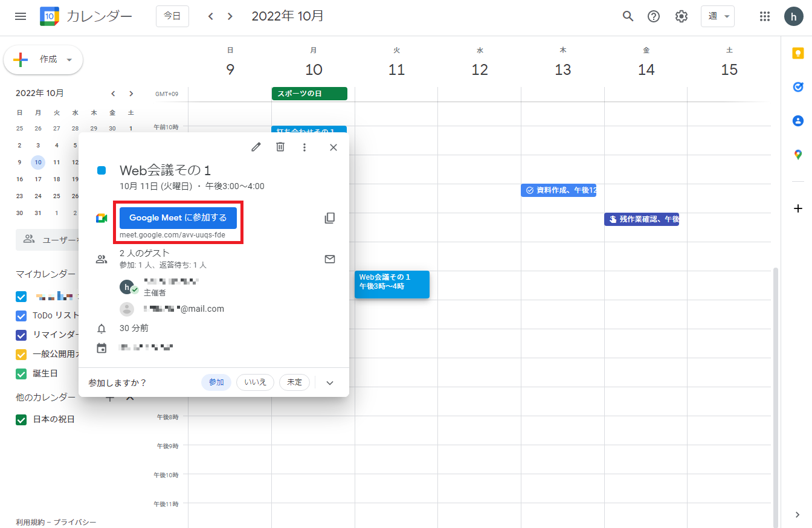The height and width of the screenshot is (528, 812).
Task: Open the Web会議その１ event on Tuesday
Action: (392, 285)
